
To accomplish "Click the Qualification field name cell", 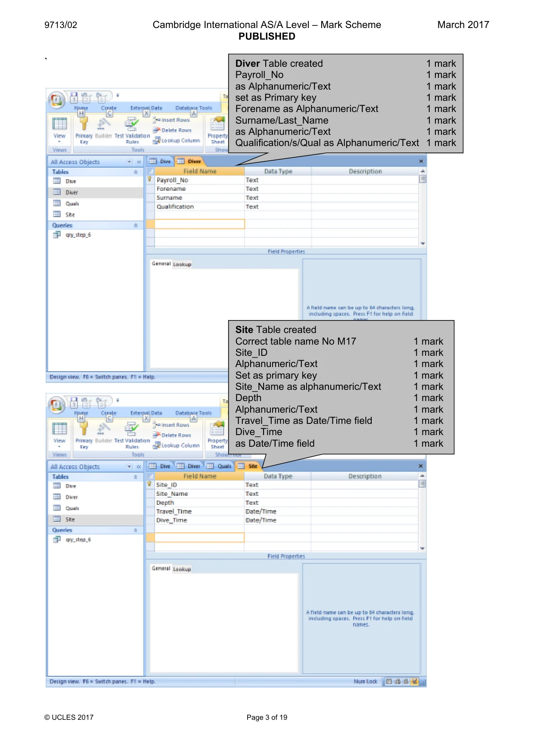I will click(199, 207).
